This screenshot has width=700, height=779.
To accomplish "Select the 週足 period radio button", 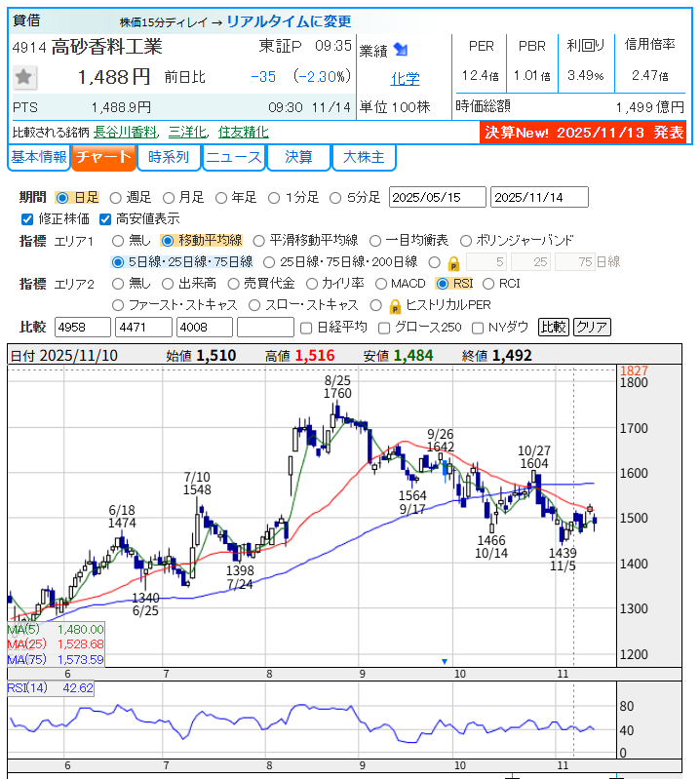I will point(116,197).
